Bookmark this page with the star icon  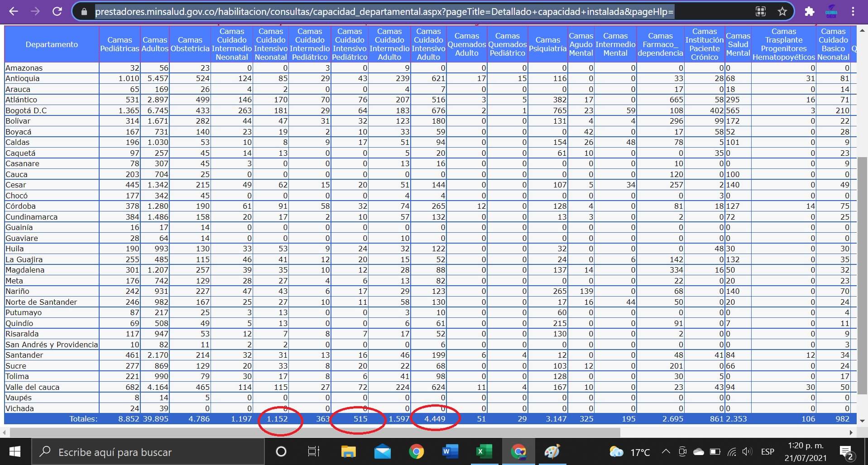click(x=782, y=12)
